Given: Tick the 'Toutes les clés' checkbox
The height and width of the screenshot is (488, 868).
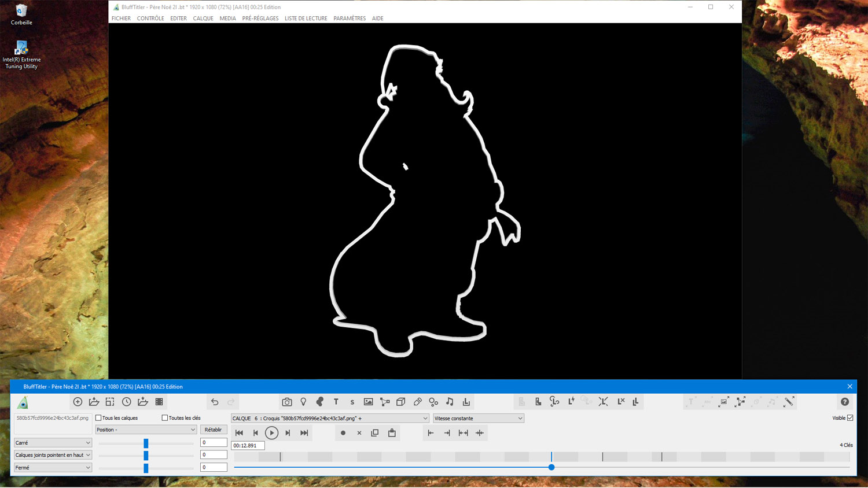Looking at the screenshot, I should click(x=165, y=418).
